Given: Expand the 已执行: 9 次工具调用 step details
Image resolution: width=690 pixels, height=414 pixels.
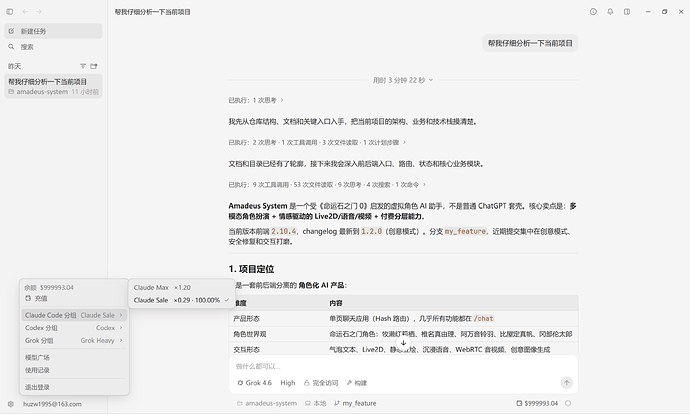Looking at the screenshot, I should pyautogui.click(x=327, y=185).
